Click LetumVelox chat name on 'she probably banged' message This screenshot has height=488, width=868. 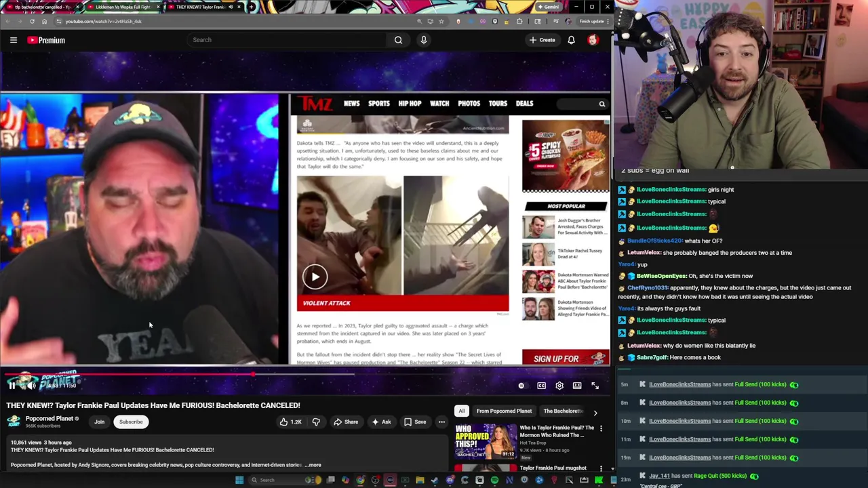[644, 253]
